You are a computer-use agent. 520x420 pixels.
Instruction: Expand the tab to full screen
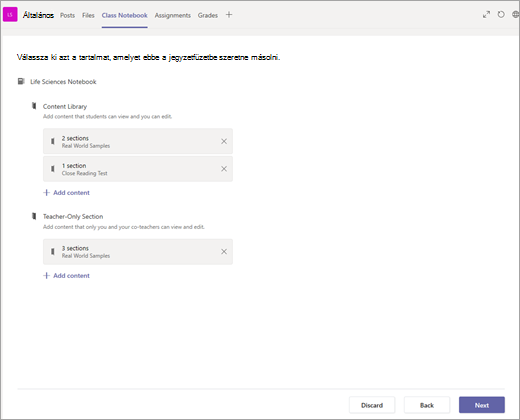(x=486, y=15)
